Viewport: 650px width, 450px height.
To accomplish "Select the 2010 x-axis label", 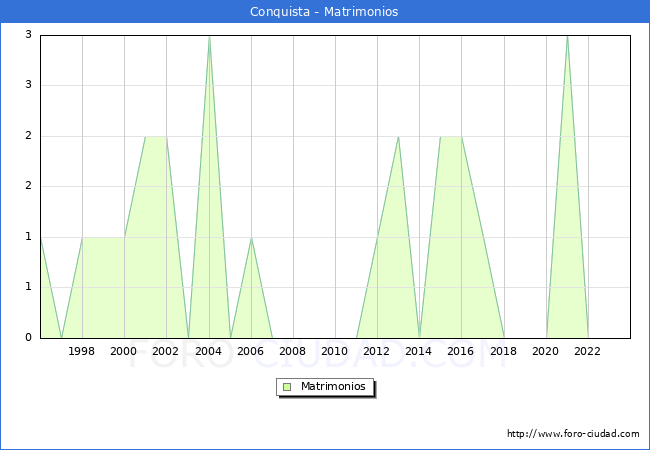I will pyautogui.click(x=334, y=351).
